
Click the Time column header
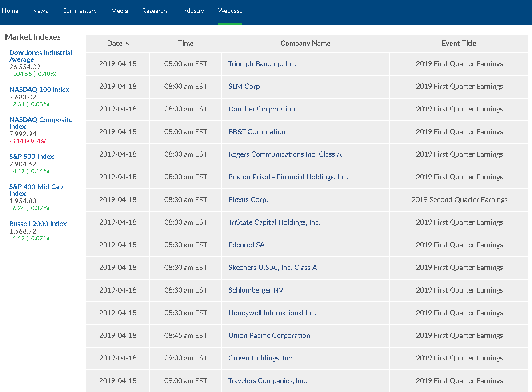pyautogui.click(x=186, y=44)
